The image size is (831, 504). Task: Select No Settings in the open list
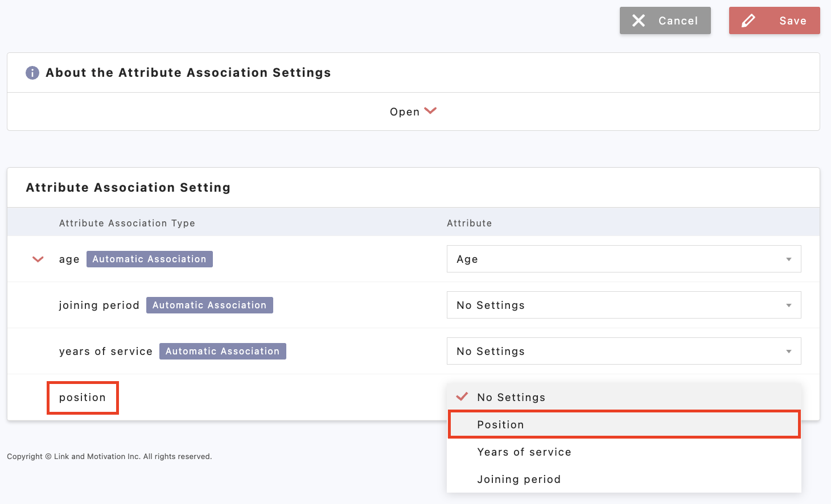pos(511,397)
